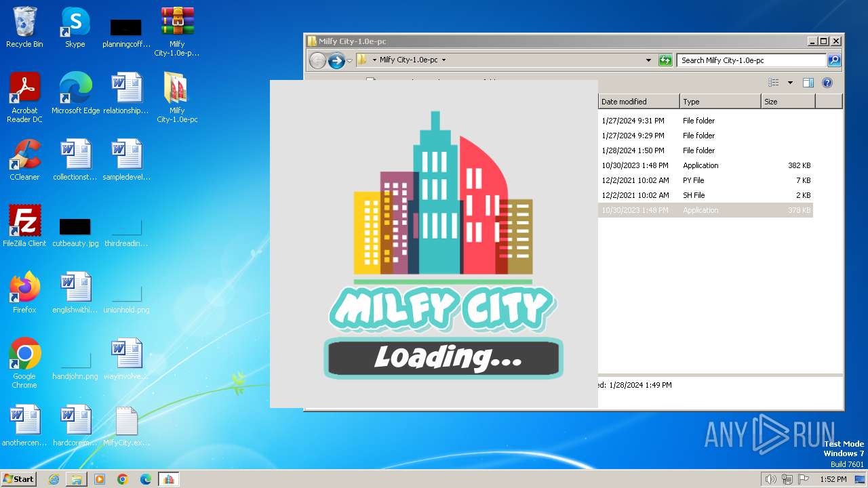Open the Windows Start menu
Image resolution: width=868 pixels, height=488 pixels.
(x=18, y=479)
